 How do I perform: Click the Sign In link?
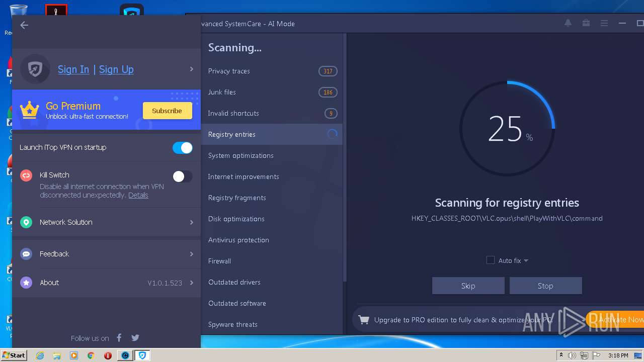pyautogui.click(x=73, y=69)
